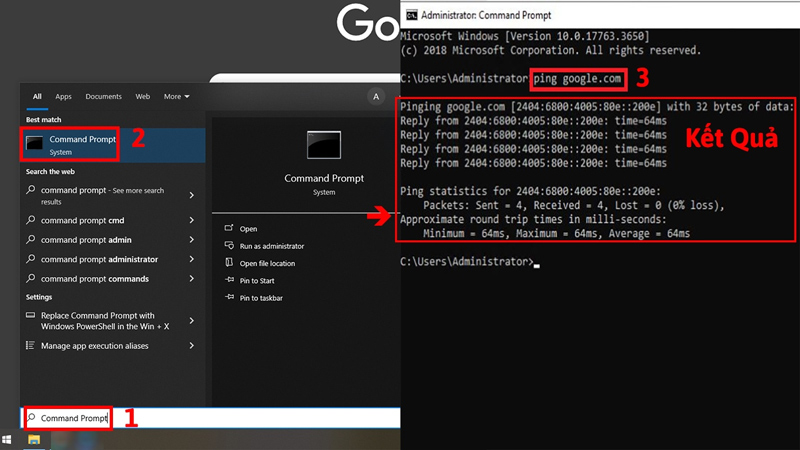This screenshot has height=450, width=800.
Task: Click the Run as administrator option
Action: (271, 246)
